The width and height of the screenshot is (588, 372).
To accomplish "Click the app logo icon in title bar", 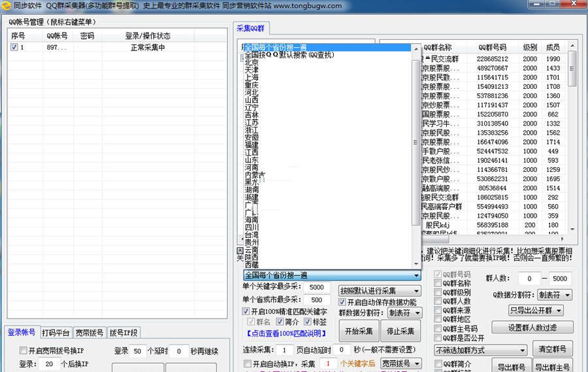I will (x=6, y=6).
